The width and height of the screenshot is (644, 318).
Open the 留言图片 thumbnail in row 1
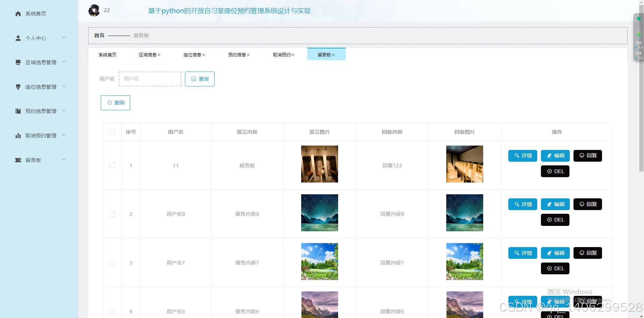(x=320, y=164)
